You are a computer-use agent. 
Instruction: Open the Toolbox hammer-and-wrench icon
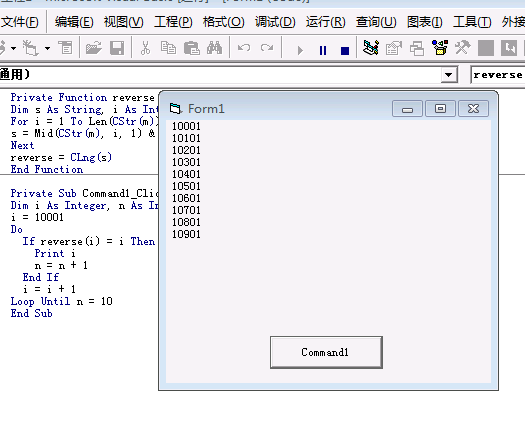point(462,48)
